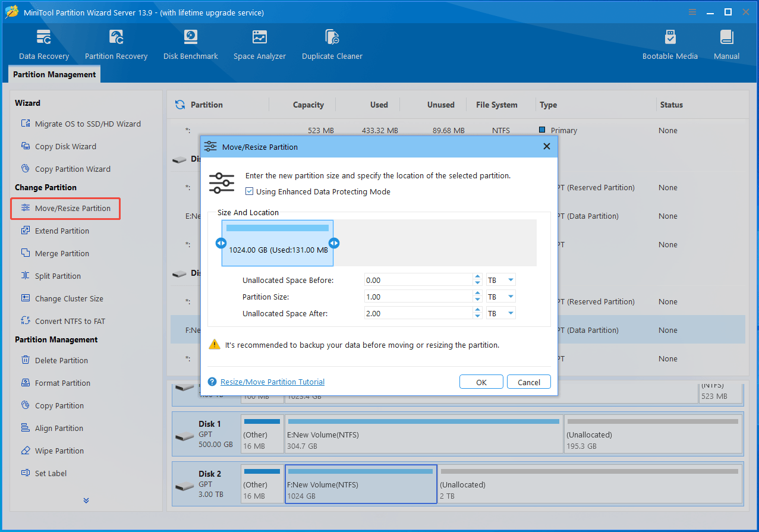The image size is (759, 532).
Task: Open Duplicate Cleaner
Action: click(x=332, y=45)
